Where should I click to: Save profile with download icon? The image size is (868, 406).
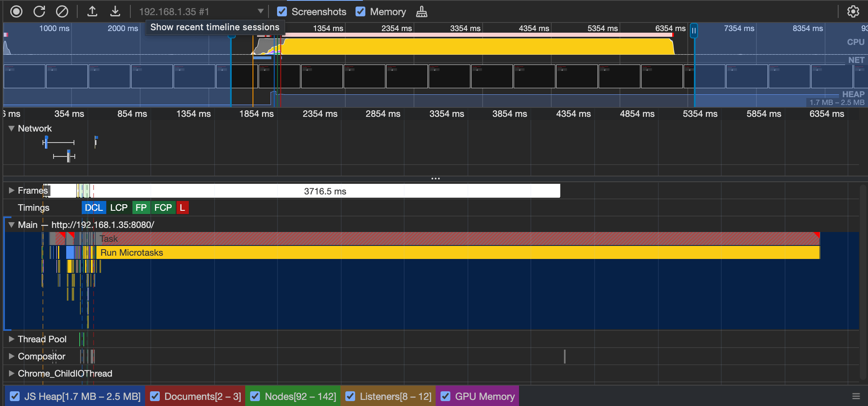click(x=115, y=11)
